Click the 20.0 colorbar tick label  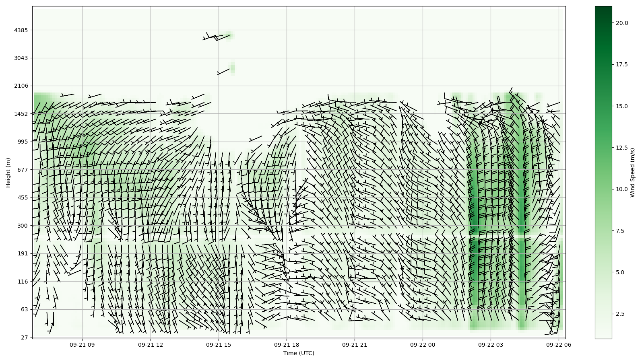pos(622,23)
